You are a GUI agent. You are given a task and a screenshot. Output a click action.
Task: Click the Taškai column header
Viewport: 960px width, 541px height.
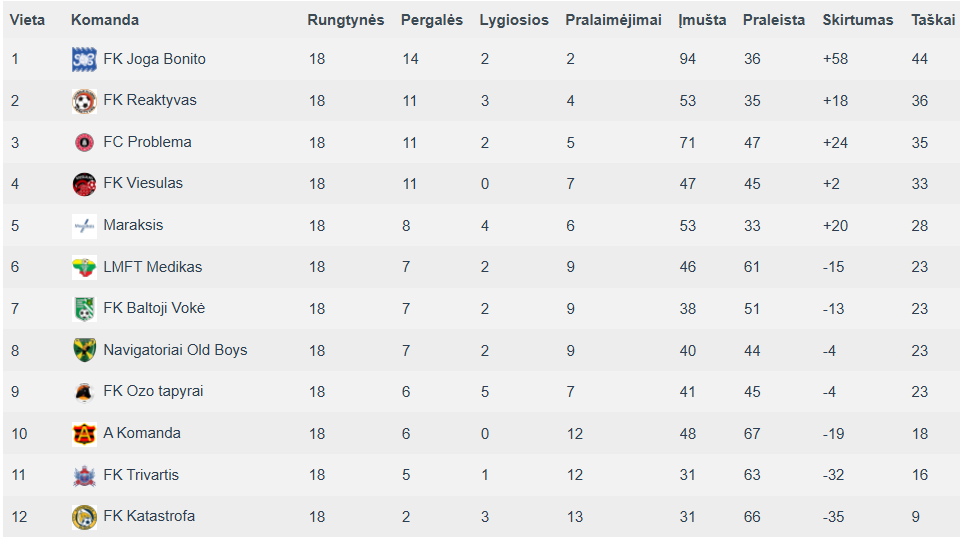pyautogui.click(x=932, y=20)
